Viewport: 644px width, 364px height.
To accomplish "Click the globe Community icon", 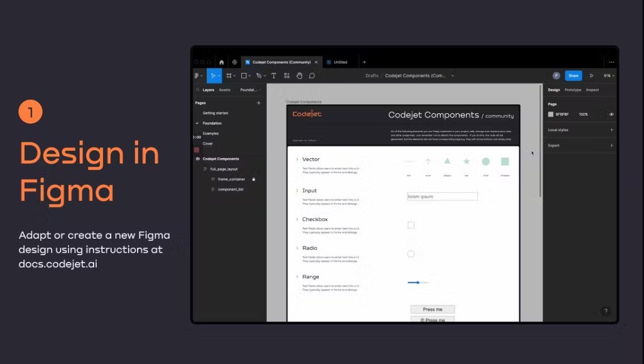I will click(x=234, y=62).
